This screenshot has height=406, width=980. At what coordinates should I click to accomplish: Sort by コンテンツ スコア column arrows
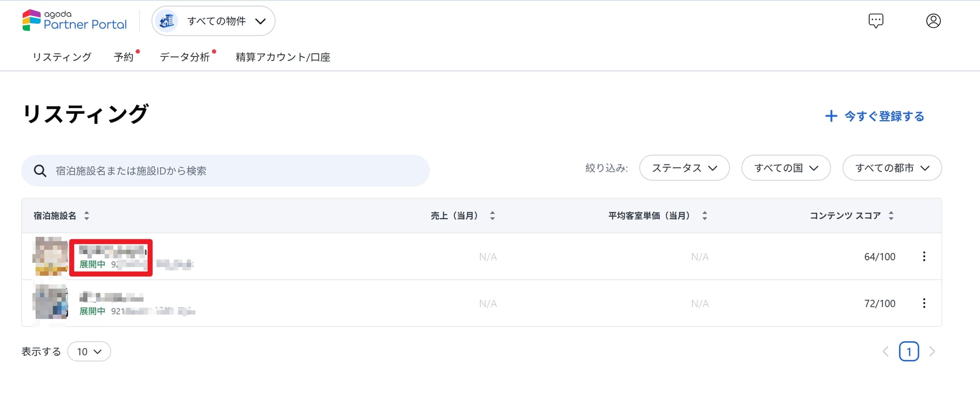[891, 216]
